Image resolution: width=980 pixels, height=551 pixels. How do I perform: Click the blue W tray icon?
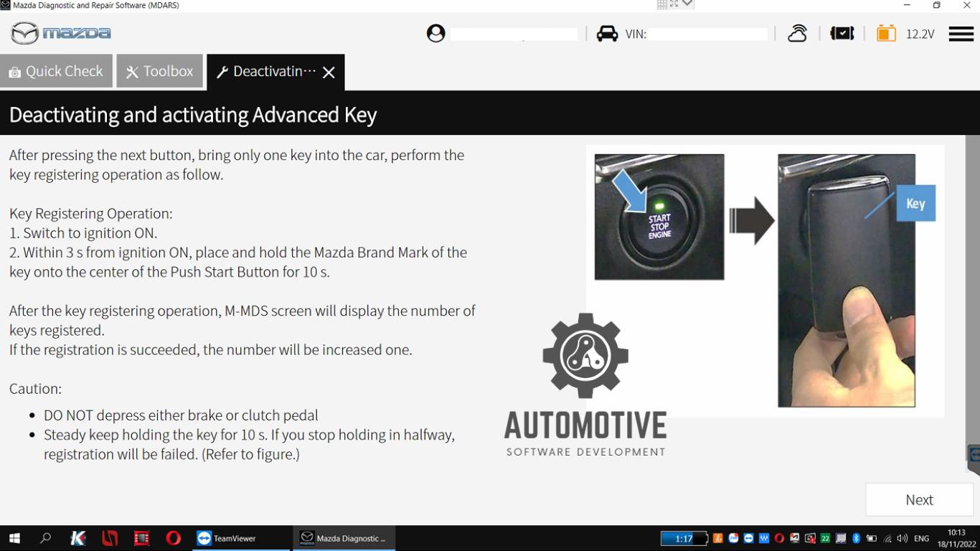[764, 538]
